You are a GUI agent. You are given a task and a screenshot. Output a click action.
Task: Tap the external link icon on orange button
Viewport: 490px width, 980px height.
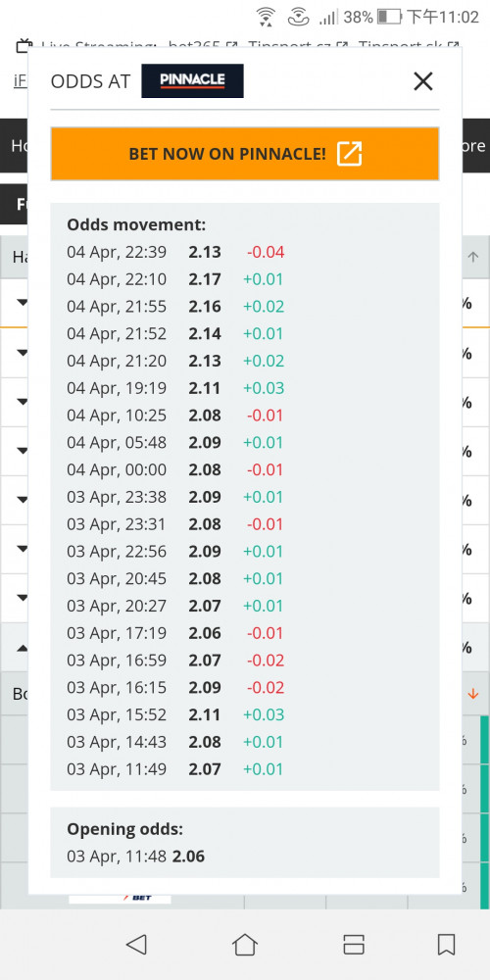pos(350,154)
